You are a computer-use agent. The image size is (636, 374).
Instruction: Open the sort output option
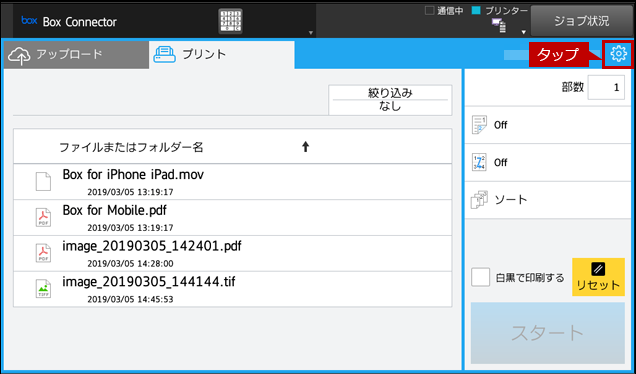(x=548, y=200)
